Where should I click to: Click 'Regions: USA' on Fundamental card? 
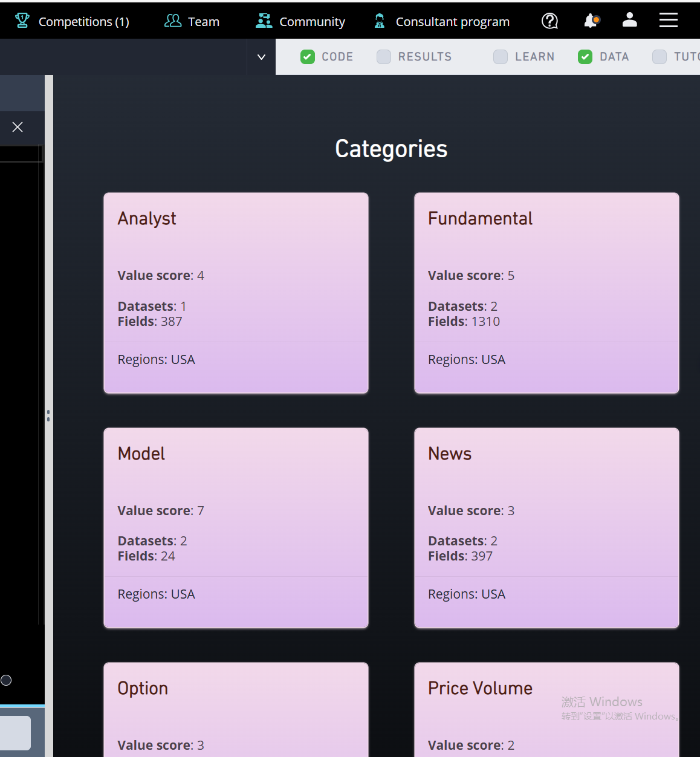pyautogui.click(x=467, y=360)
